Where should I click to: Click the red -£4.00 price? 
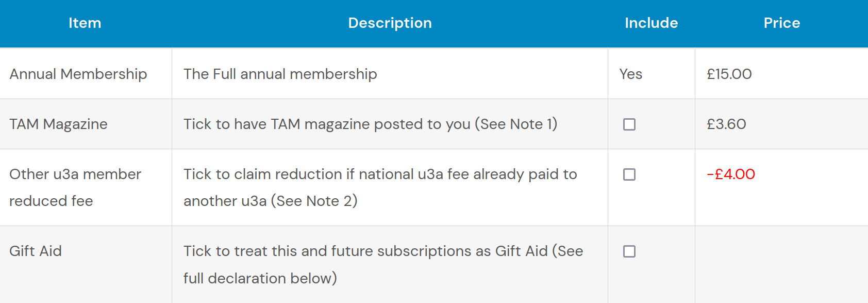[x=731, y=174]
